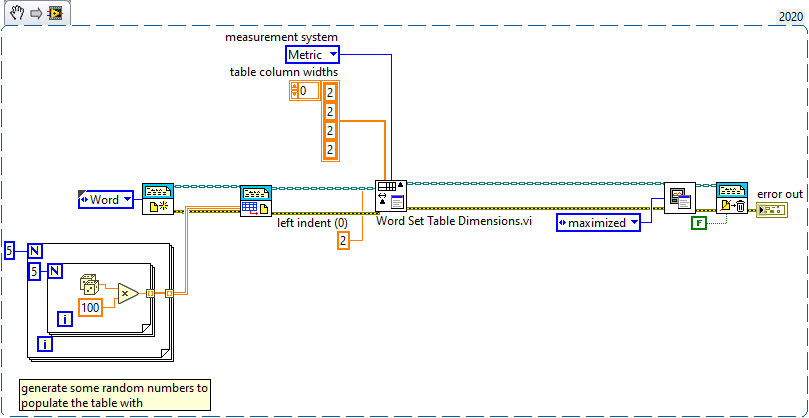
Task: Click the inner For Loop N count terminal
Action: 55,271
